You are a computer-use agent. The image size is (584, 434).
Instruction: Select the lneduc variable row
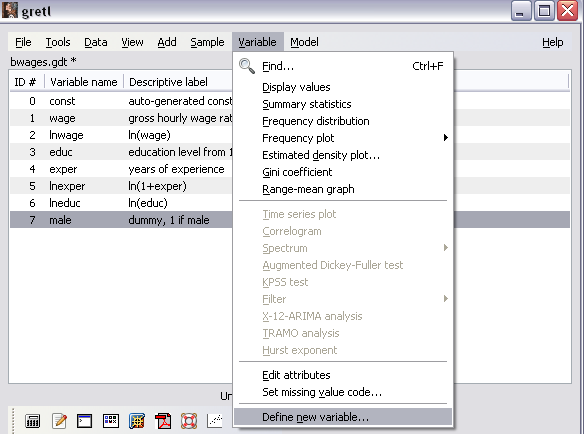click(121, 203)
